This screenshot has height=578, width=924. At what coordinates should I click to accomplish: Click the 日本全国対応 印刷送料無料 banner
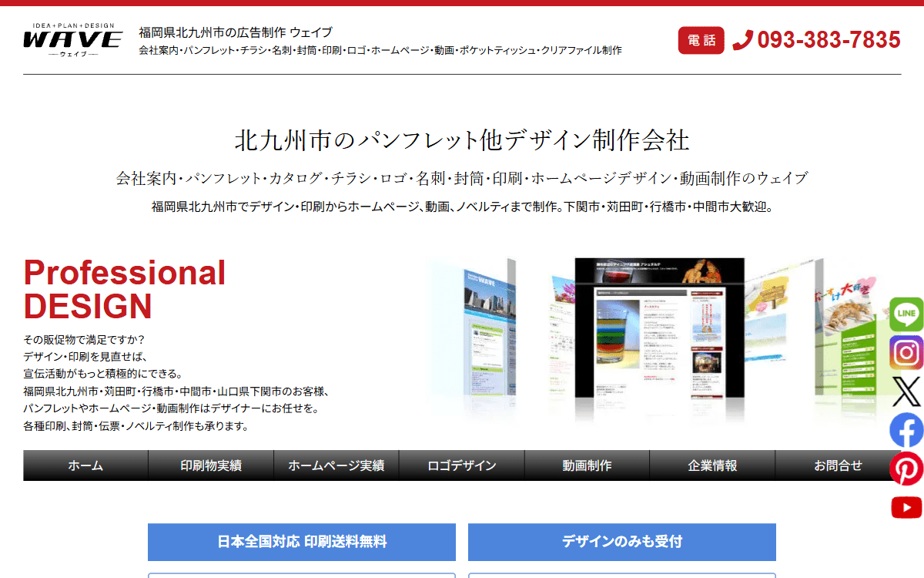coord(302,542)
